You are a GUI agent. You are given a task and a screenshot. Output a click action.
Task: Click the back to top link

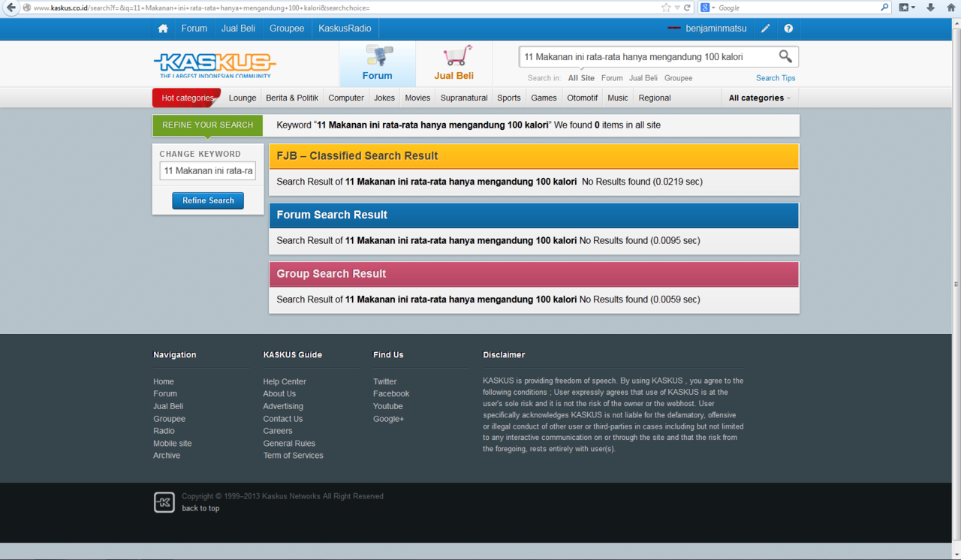pos(200,508)
